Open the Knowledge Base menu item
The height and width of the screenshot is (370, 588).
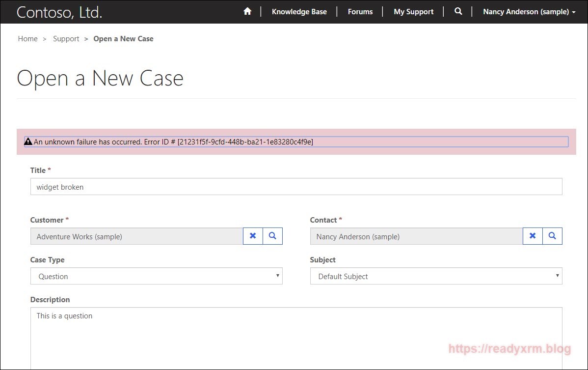299,12
